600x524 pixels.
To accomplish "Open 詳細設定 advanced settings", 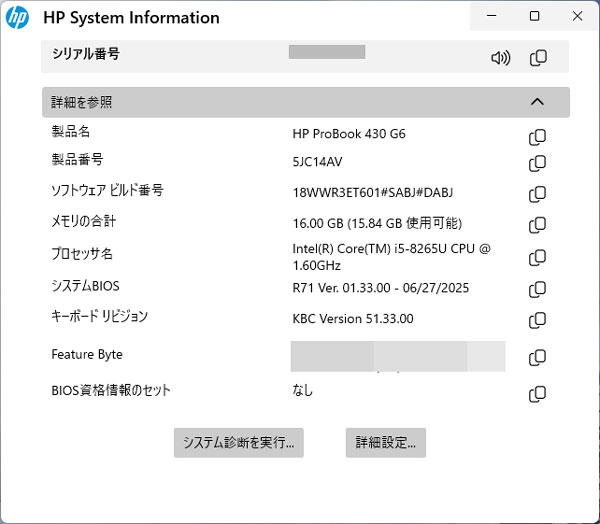I will coord(385,442).
